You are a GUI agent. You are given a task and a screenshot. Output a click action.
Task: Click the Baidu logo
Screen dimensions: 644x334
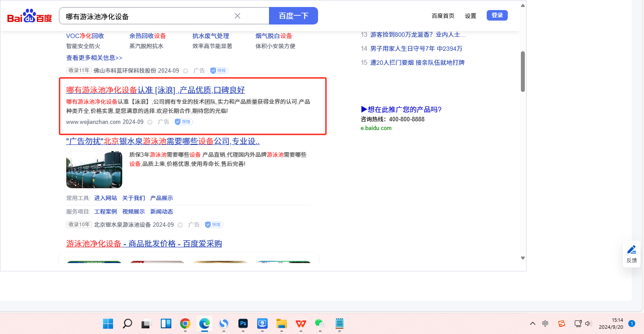[29, 16]
